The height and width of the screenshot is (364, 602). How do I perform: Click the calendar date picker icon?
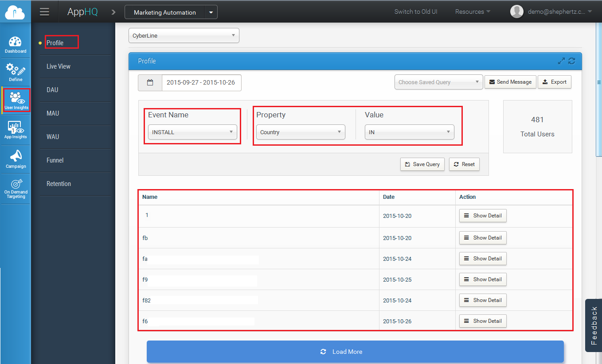click(x=150, y=82)
